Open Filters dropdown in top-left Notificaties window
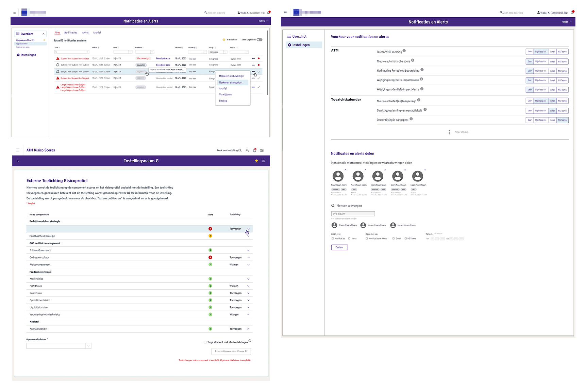585x392 pixels. [x=263, y=21]
